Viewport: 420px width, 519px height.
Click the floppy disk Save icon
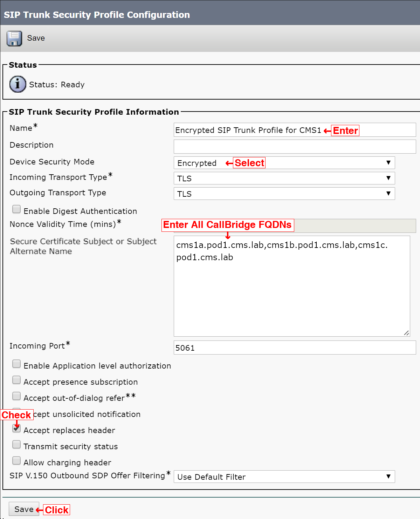[14, 38]
